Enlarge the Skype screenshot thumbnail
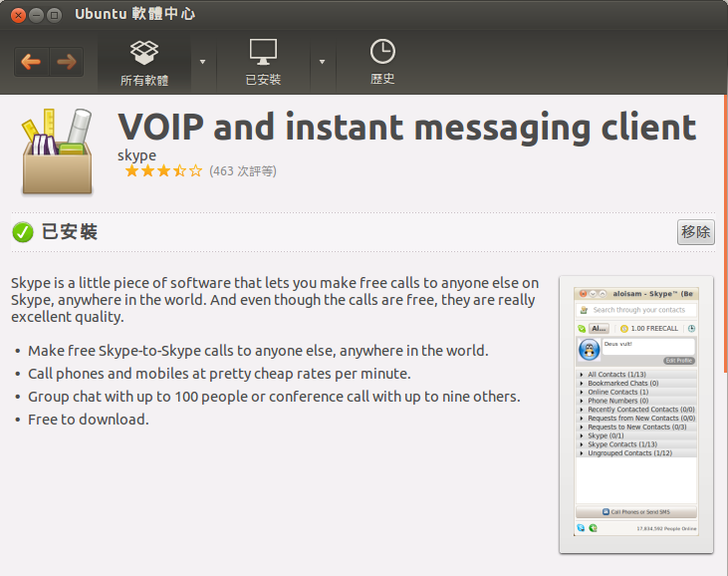This screenshot has height=576, width=728. tap(636, 415)
